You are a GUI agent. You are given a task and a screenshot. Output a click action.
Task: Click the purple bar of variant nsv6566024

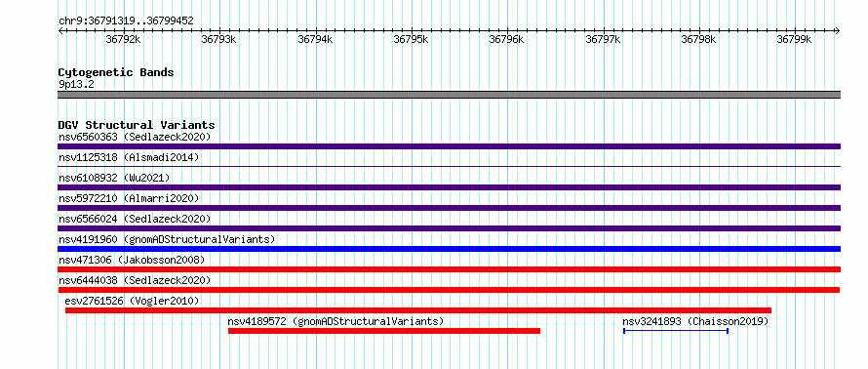(x=449, y=228)
